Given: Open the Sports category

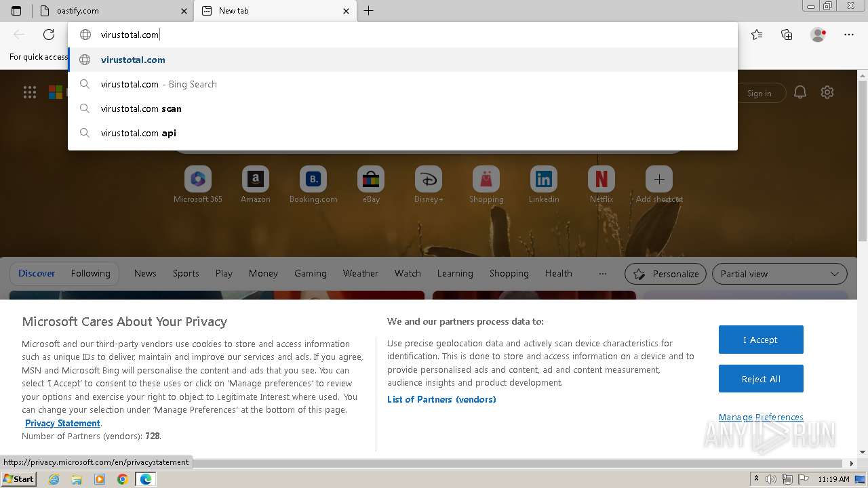Looking at the screenshot, I should 186,273.
